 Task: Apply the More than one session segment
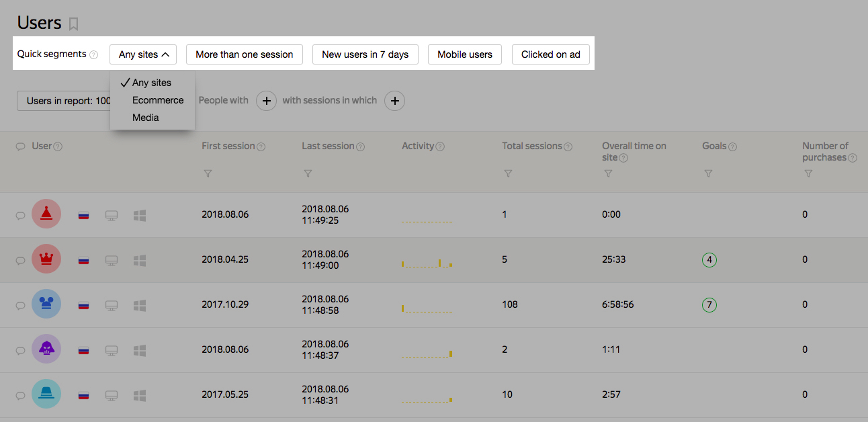(x=245, y=54)
